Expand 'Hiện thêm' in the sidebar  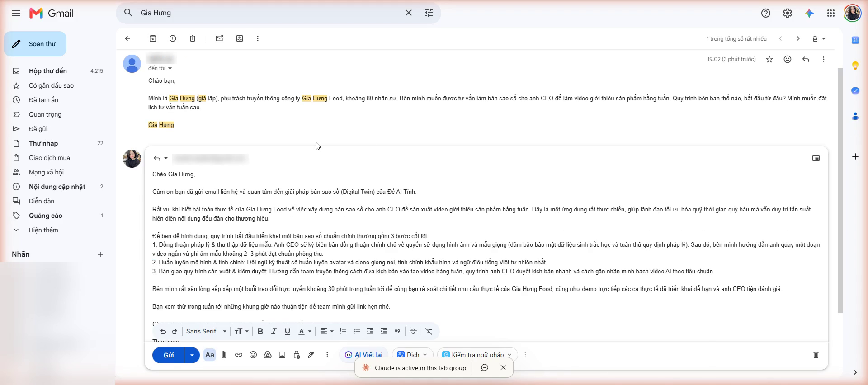43,230
